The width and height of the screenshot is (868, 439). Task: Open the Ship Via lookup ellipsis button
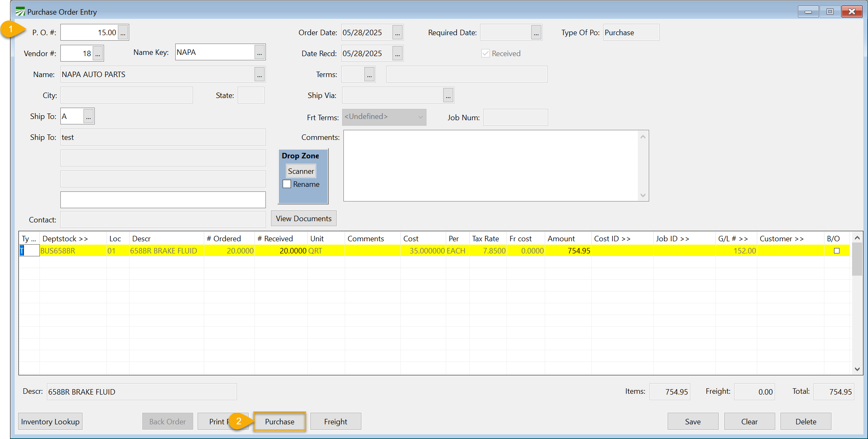[x=448, y=96]
